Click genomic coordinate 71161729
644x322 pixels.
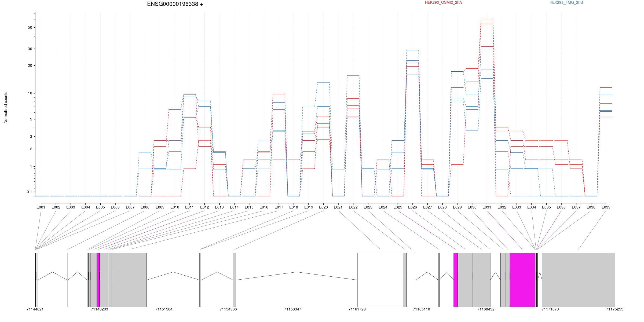(357, 309)
